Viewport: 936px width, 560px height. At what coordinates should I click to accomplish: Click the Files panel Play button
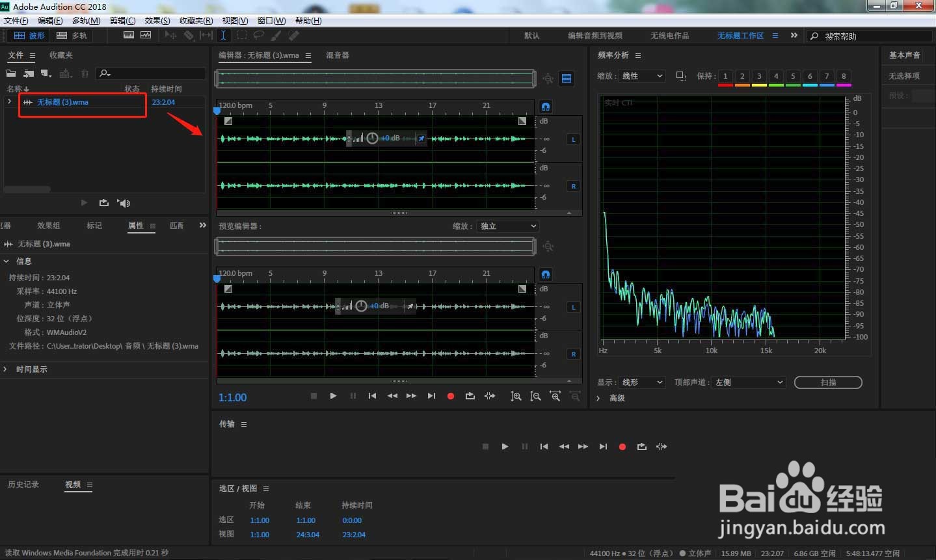[84, 203]
